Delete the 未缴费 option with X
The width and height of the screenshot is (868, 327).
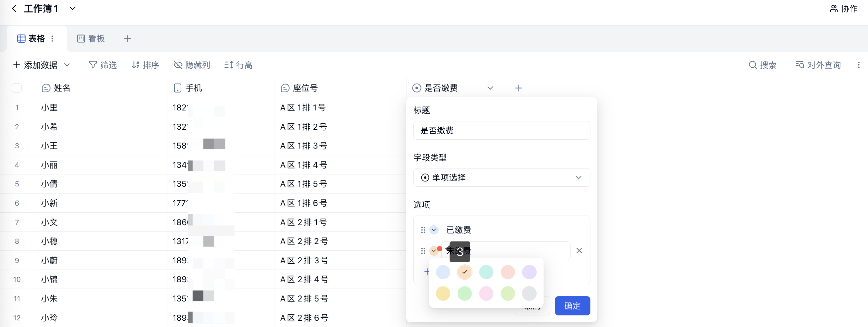click(x=579, y=251)
